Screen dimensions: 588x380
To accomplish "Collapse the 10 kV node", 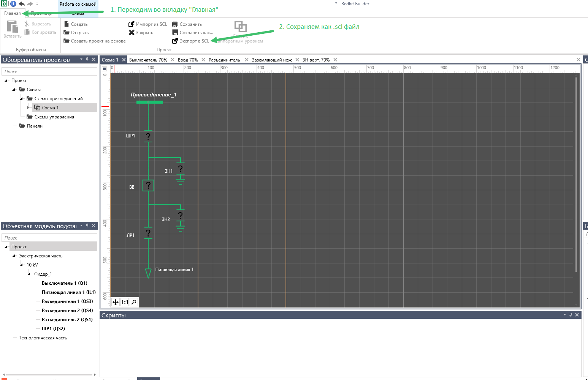I will click(x=21, y=265).
